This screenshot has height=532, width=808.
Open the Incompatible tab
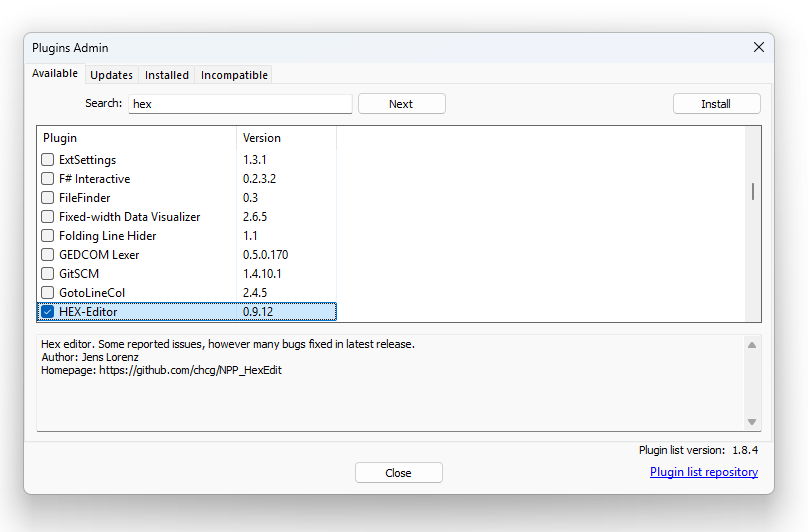tap(234, 75)
